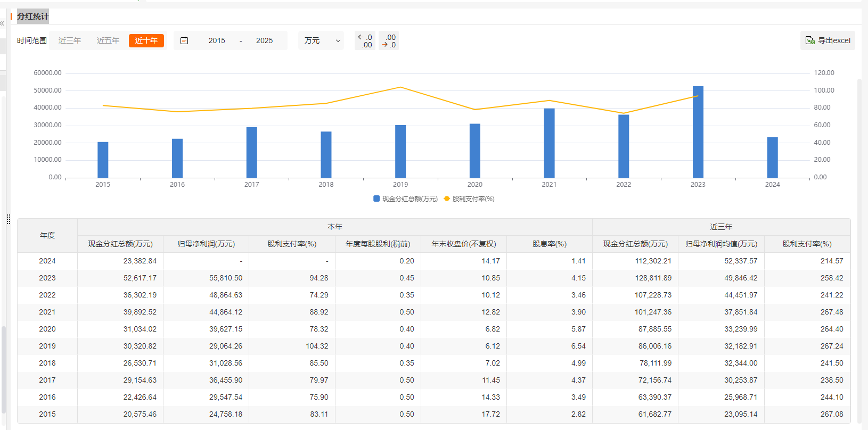Viewport: 868px width, 430px height.
Task: Switch to 近五年 time range
Action: (x=108, y=40)
